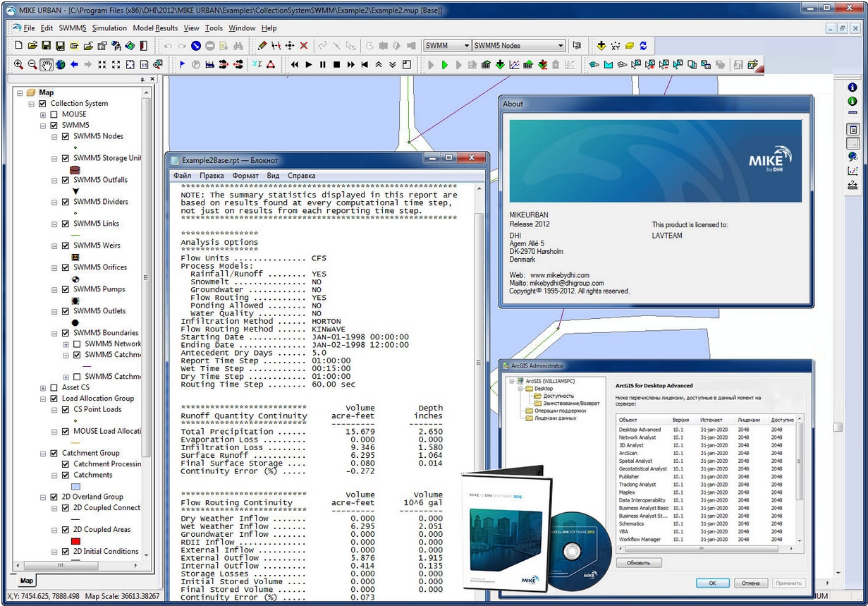This screenshot has height=606, width=868.
Task: Collapse the 2D Overland Group node
Action: click(x=43, y=497)
